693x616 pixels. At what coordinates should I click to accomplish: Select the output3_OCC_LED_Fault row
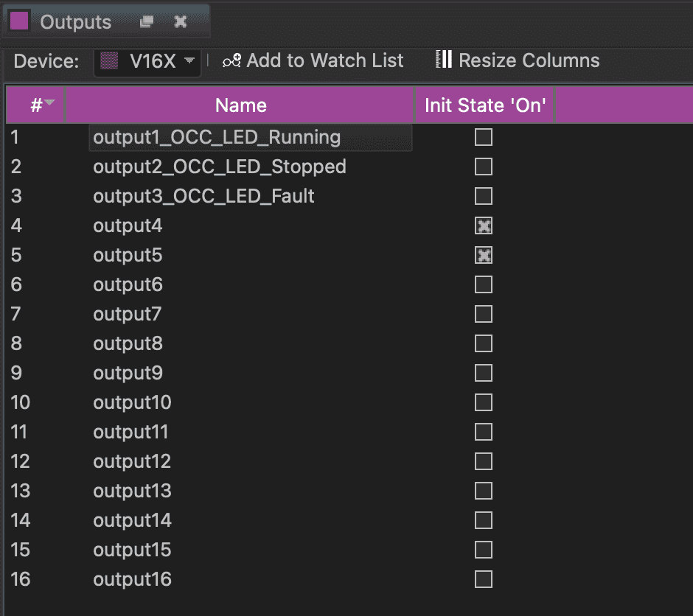(x=203, y=196)
